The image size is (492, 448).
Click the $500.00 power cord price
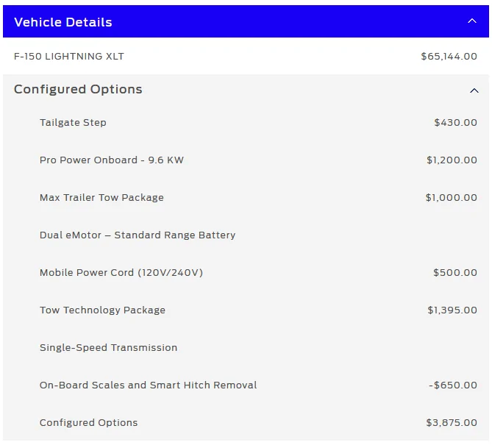tap(454, 273)
